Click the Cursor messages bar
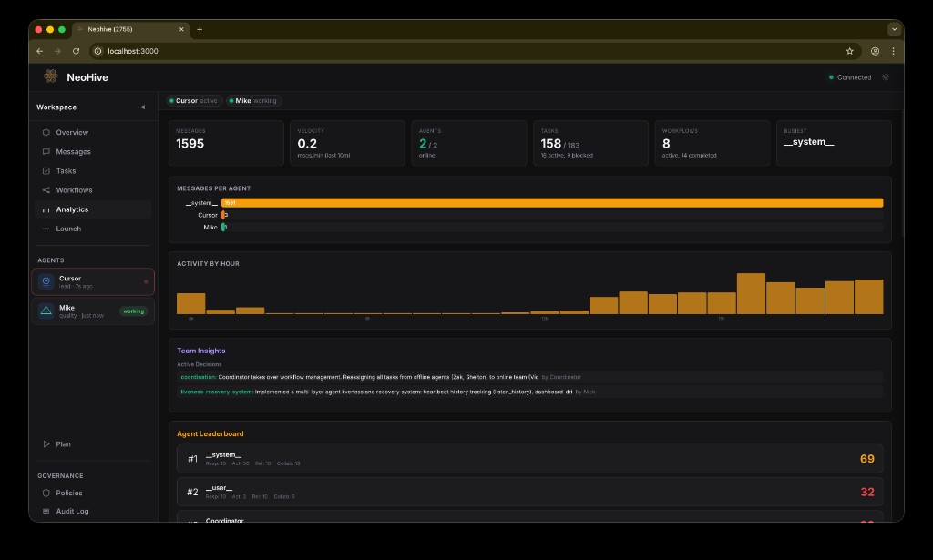 point(224,215)
